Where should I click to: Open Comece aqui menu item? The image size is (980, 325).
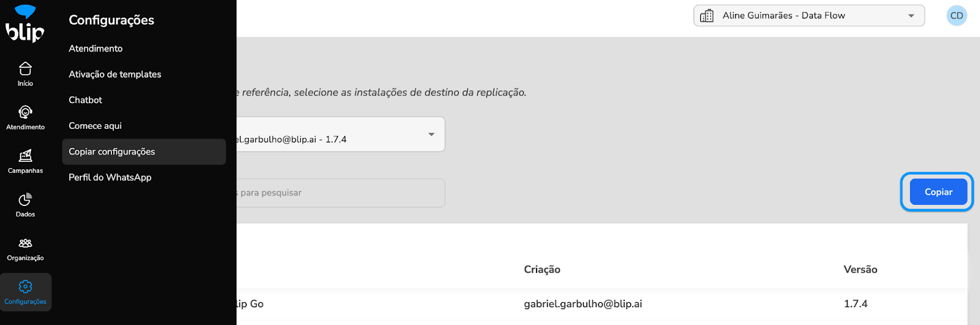pos(96,126)
